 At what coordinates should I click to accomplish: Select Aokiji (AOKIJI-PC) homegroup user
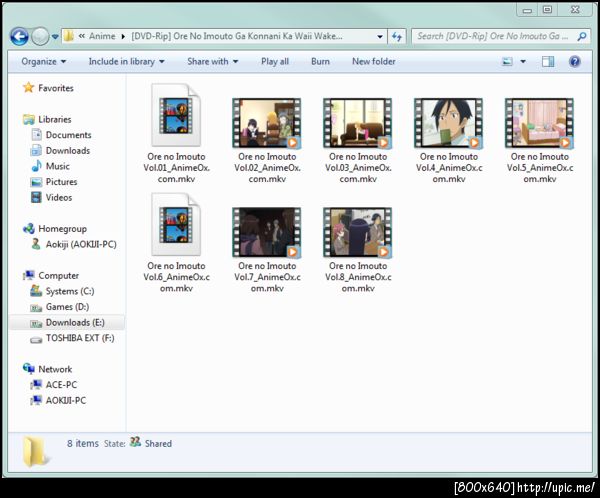coord(81,244)
